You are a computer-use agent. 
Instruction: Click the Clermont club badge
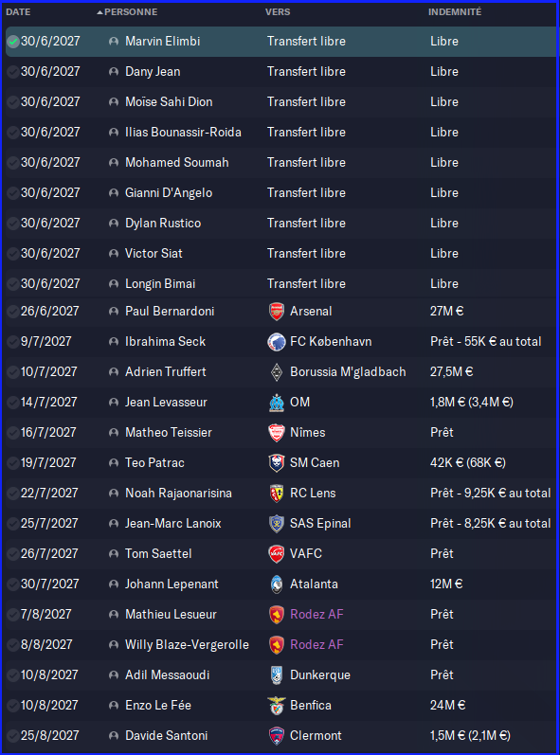tap(277, 736)
